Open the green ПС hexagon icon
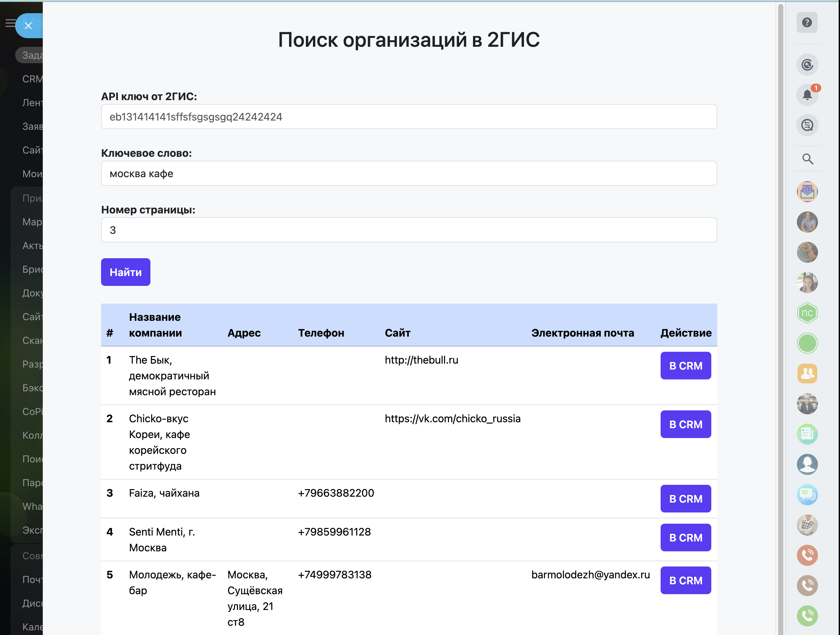840x635 pixels. tap(807, 313)
